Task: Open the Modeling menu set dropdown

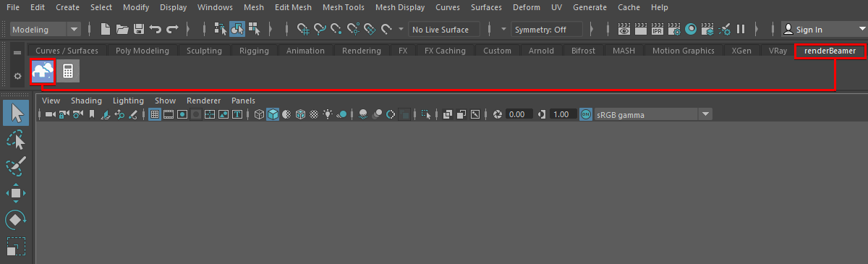Action: (46, 30)
